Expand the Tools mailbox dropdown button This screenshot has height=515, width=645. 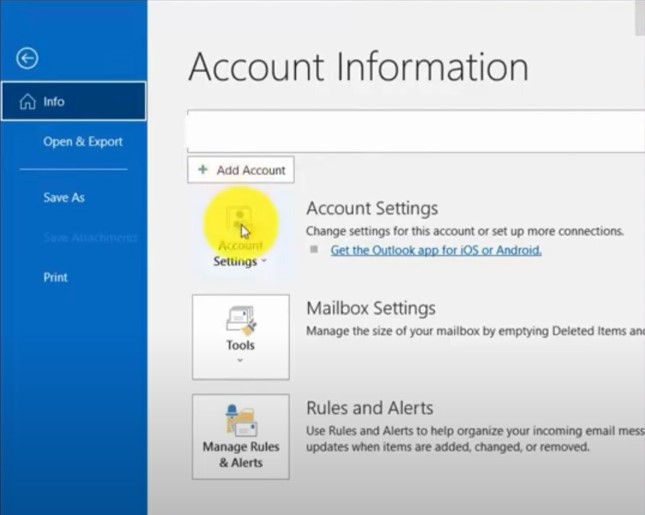(241, 337)
